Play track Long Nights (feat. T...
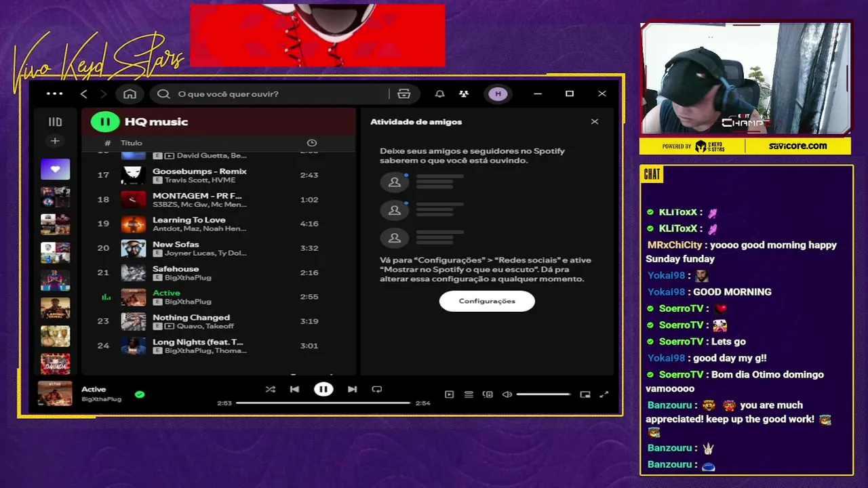Image resolution: width=868 pixels, height=488 pixels. pyautogui.click(x=219, y=346)
